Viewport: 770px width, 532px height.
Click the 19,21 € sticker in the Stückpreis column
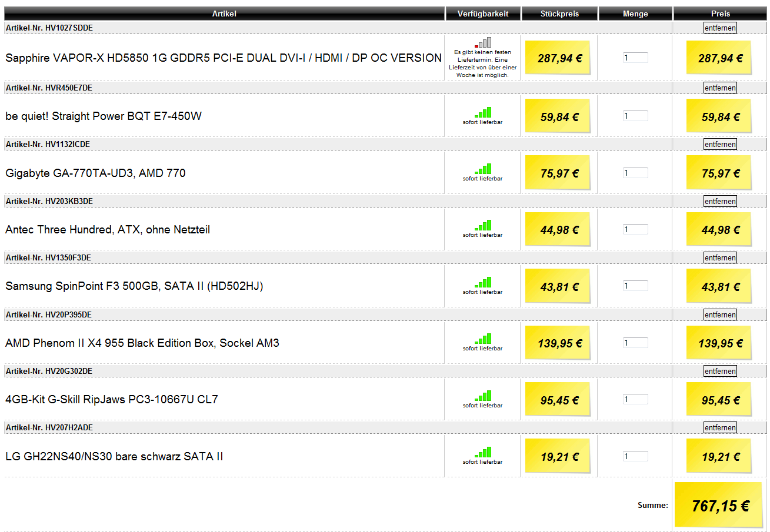pyautogui.click(x=558, y=456)
